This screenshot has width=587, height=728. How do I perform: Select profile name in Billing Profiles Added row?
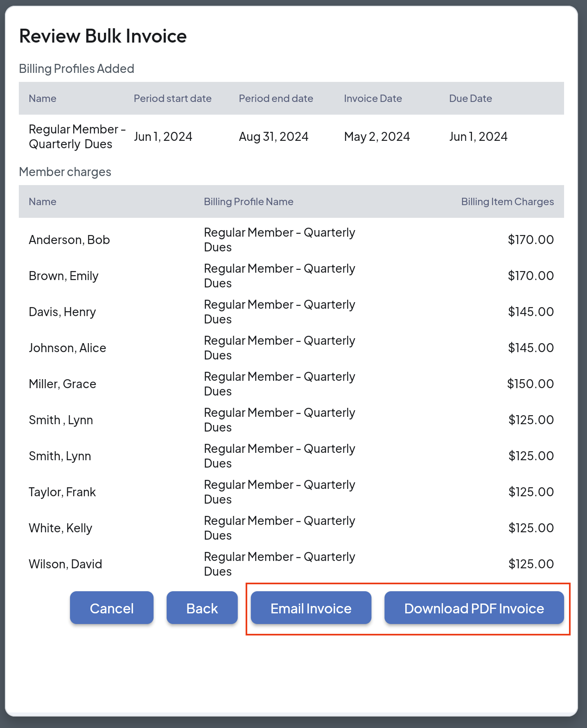pyautogui.click(x=77, y=136)
